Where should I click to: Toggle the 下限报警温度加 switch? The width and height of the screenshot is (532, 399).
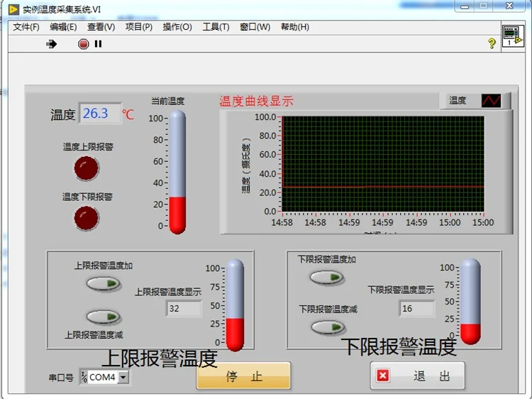click(327, 278)
